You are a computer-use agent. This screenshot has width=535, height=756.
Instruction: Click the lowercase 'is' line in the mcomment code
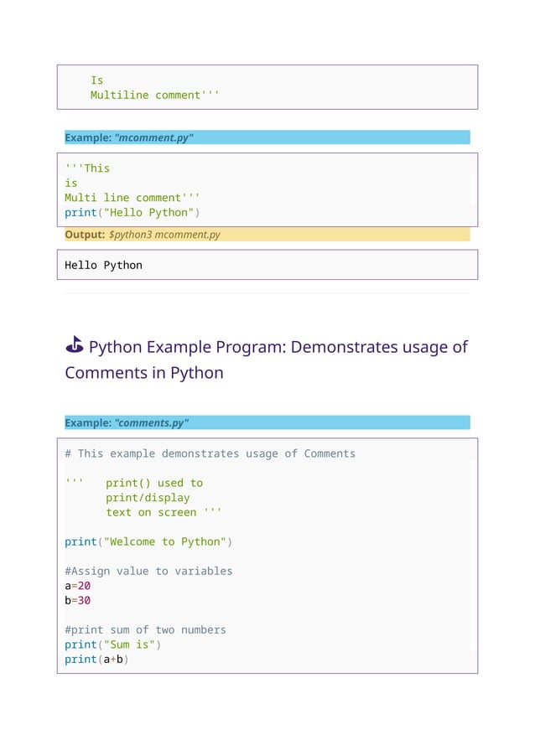pyautogui.click(x=71, y=184)
